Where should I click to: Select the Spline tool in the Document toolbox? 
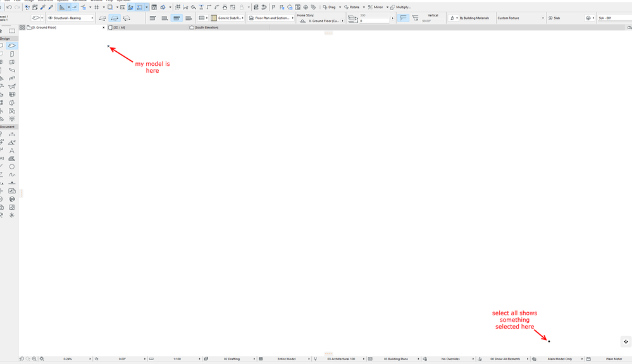(11, 175)
